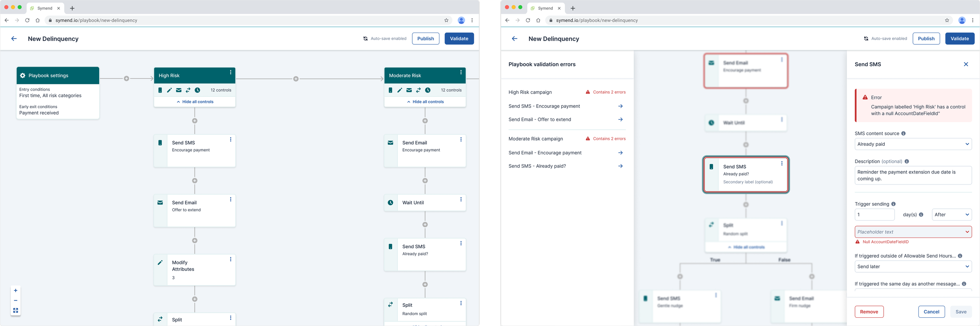Add control below Send Email Offer to extend

(x=194, y=241)
